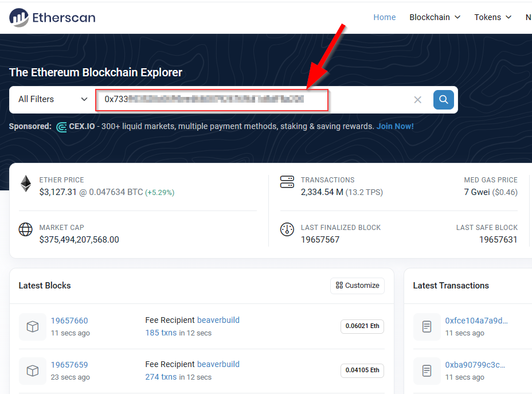Go to the Home nav link
Screen dimensions: 532x394
click(385, 17)
